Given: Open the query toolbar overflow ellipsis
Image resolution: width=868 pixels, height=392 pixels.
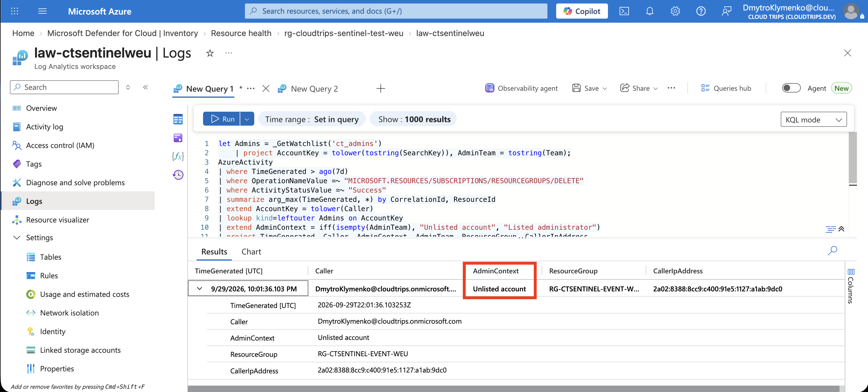Looking at the screenshot, I should [x=671, y=88].
